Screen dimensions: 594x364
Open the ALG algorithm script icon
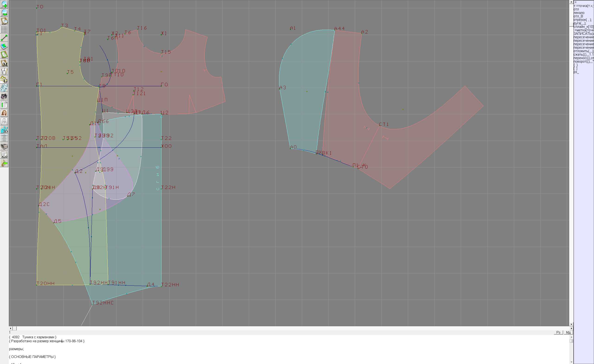pos(4,155)
